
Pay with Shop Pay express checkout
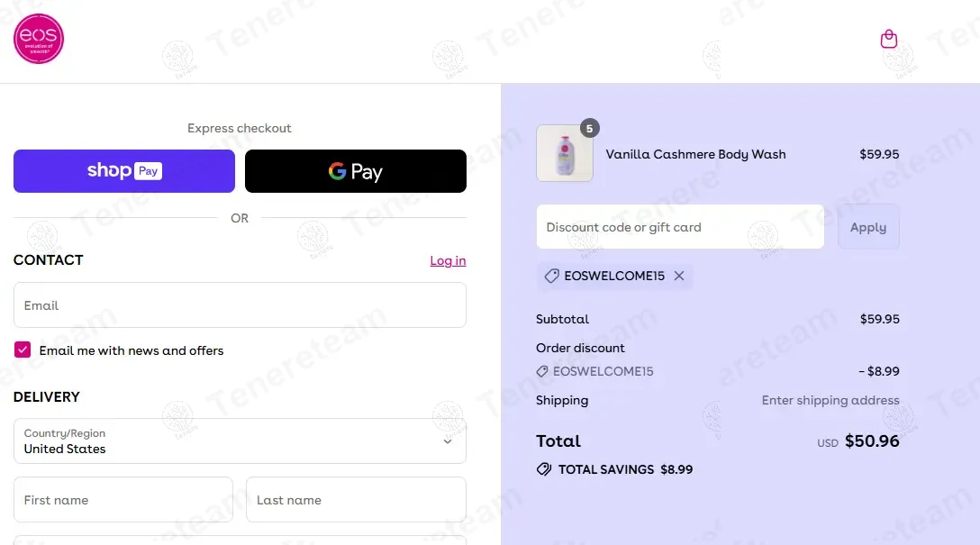[x=124, y=171]
